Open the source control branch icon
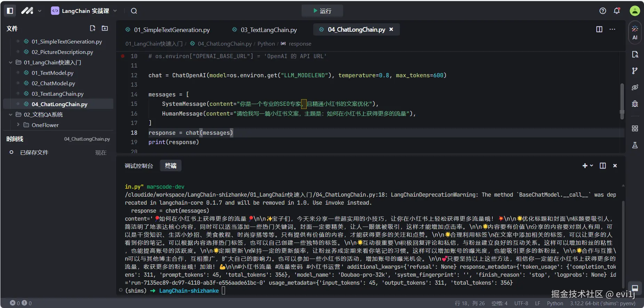Screen dimensions: 644x308 pos(635,71)
